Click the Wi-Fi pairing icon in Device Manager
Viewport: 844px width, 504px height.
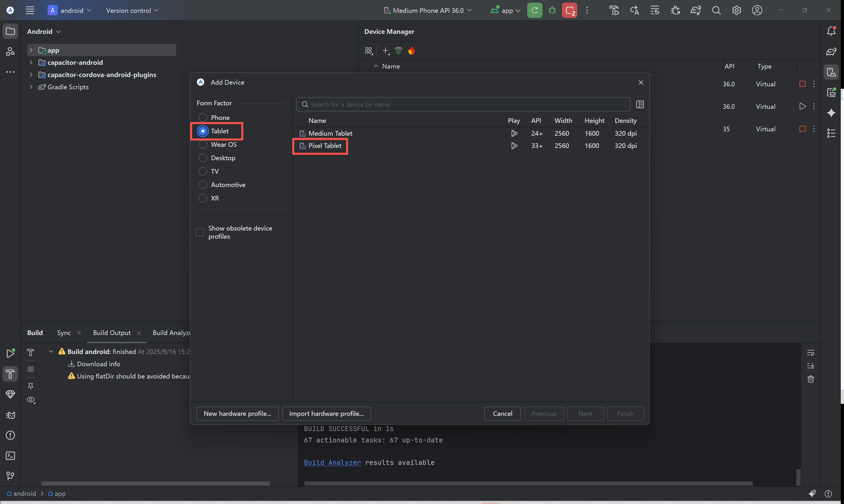coord(398,51)
